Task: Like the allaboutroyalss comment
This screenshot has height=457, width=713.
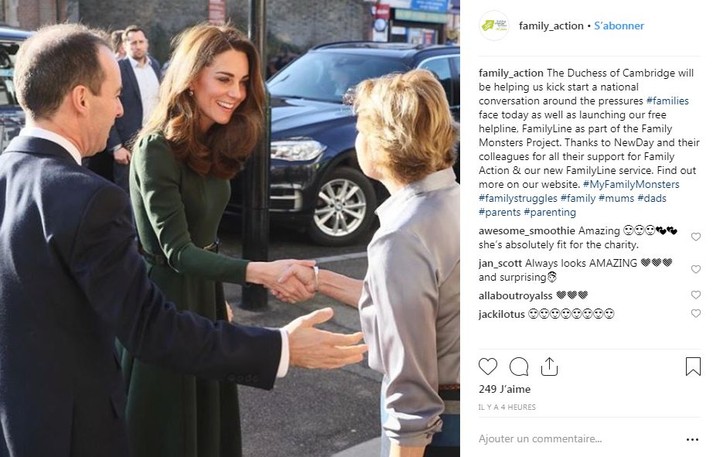Action: [x=695, y=295]
